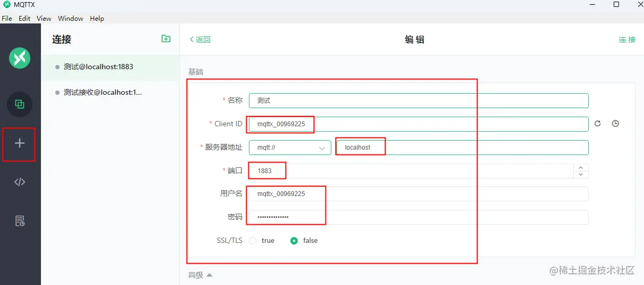Select connection 测试@localhost:1883
The width and height of the screenshot is (644, 285).
pos(111,67)
